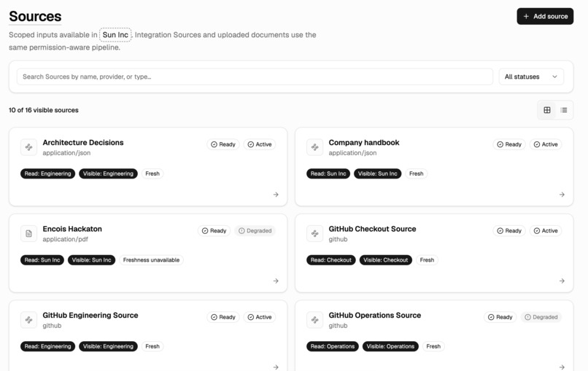Open GitHub Operations Source card arrow
Image resolution: width=588 pixels, height=371 pixels.
[562, 367]
